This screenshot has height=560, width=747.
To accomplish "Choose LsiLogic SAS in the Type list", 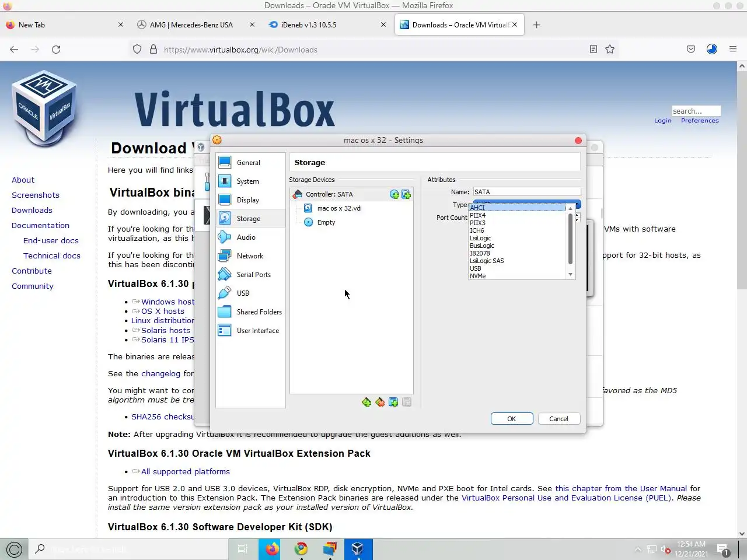I will (x=518, y=261).
